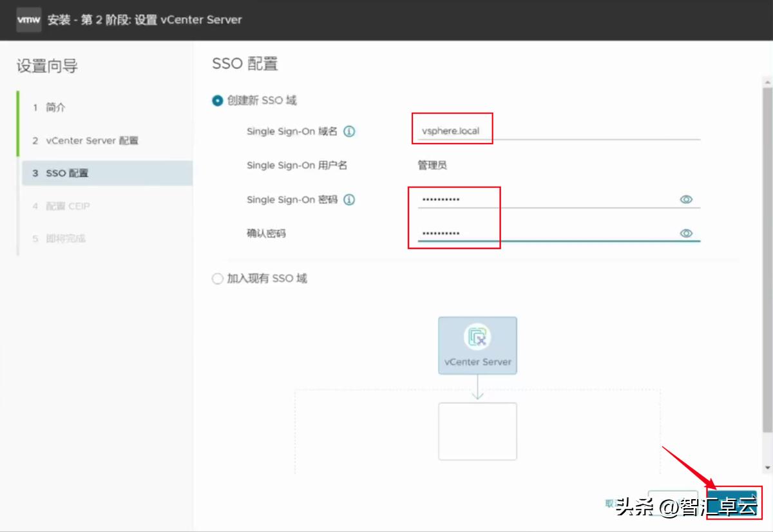Select step 3 SSO 配置
Viewport: 773px width, 532px height.
[106, 173]
